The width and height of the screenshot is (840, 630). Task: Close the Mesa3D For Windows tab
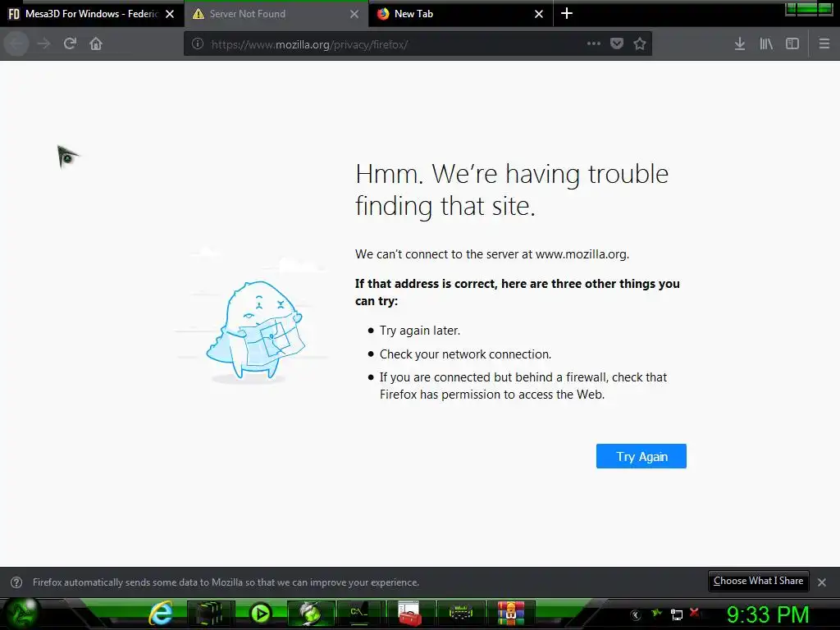click(x=170, y=14)
